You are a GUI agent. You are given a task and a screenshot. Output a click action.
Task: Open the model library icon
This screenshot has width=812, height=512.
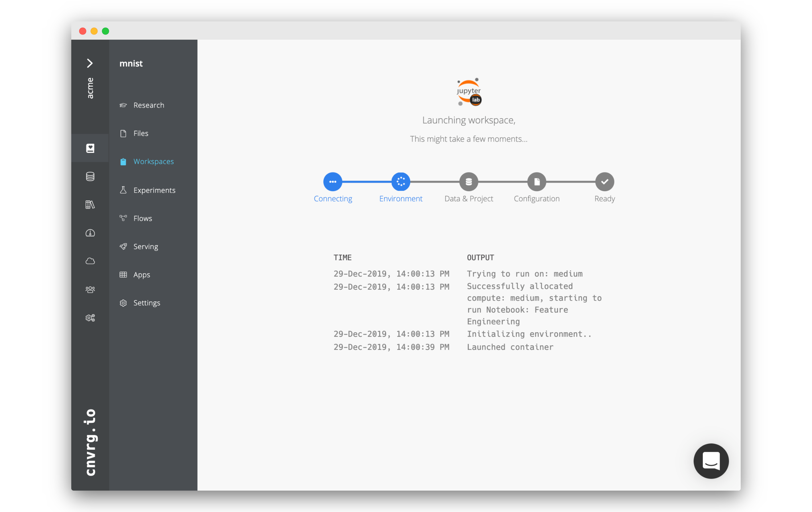coord(90,204)
